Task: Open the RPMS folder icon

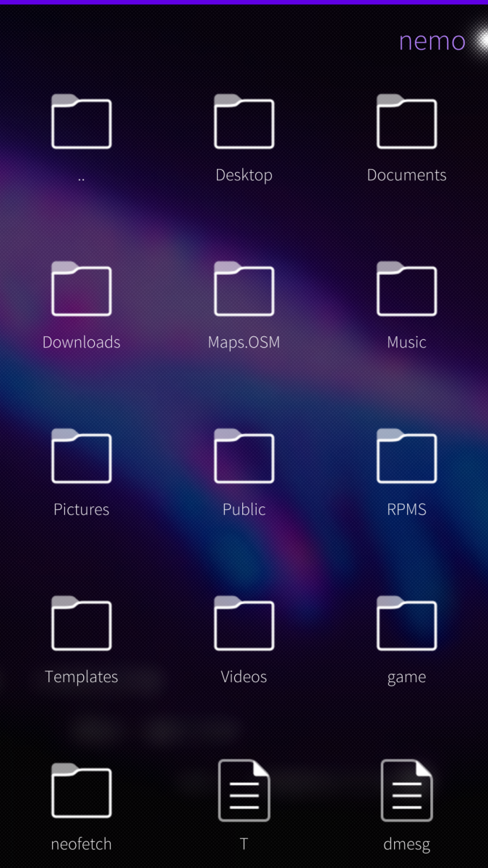Action: pyautogui.click(x=406, y=456)
